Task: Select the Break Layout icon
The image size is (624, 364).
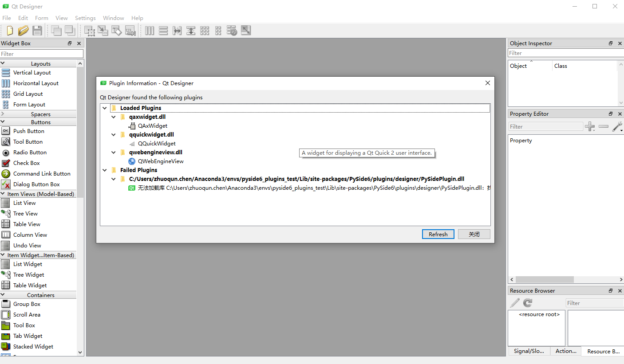Action: point(232,30)
